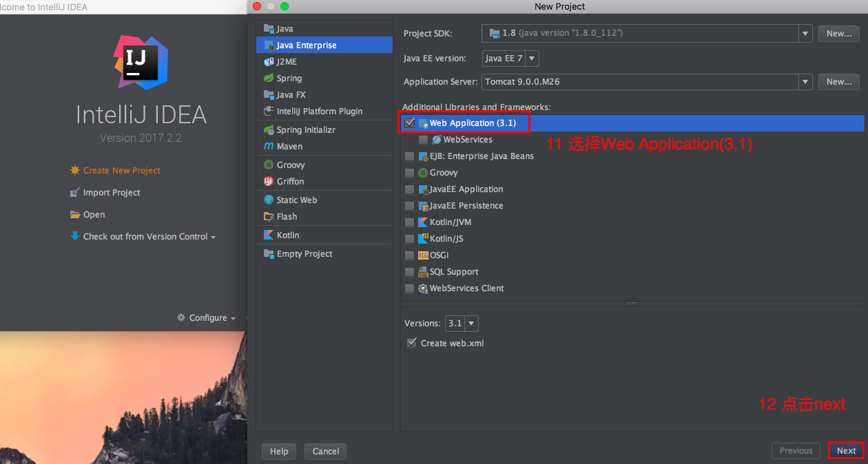Check the JavaEE Application checkbox
Screen dimensions: 868x464
coord(410,189)
